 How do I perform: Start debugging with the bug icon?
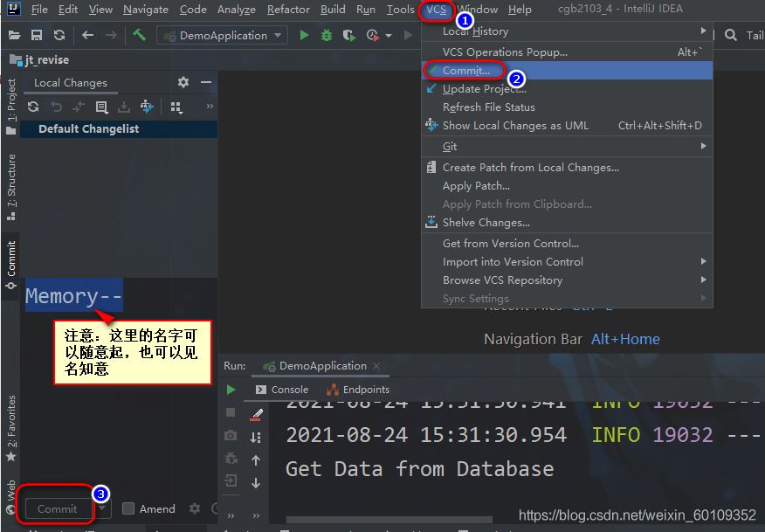coord(327,35)
